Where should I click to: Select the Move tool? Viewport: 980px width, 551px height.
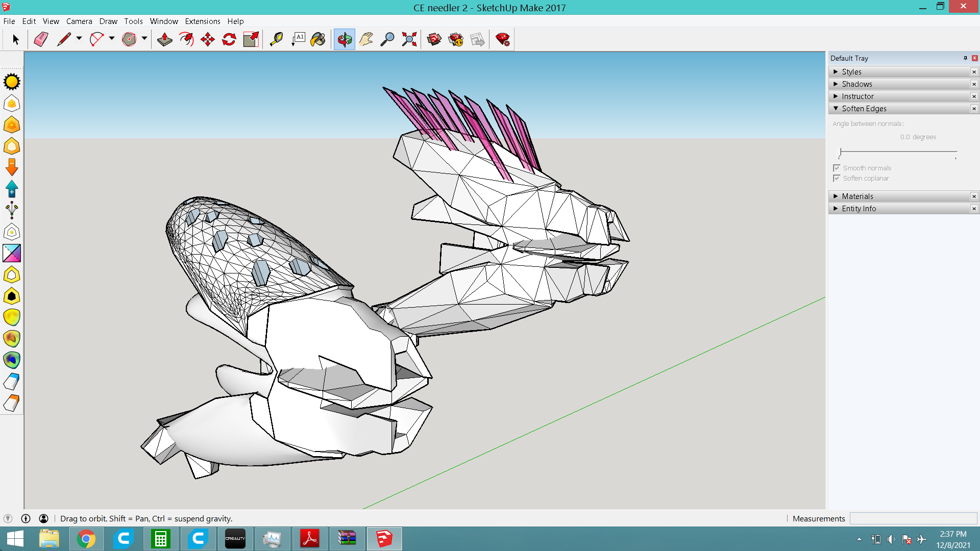[x=208, y=39]
